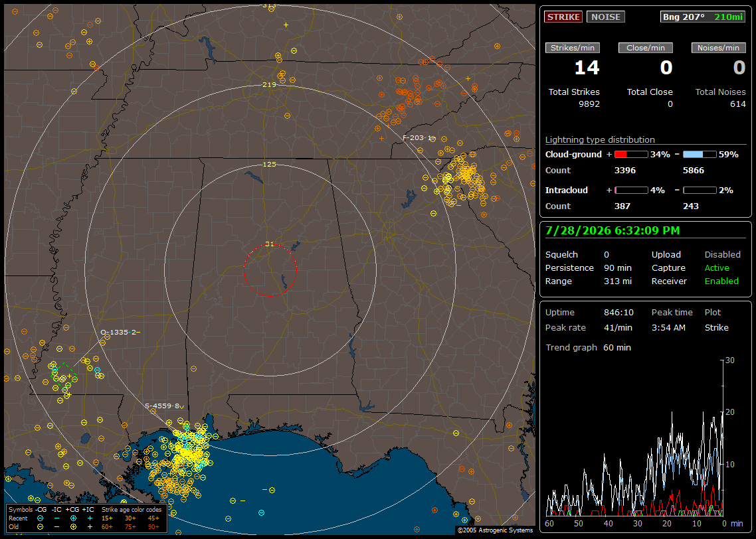Click the NOISE indicator button
This screenshot has height=539, width=756.
[606, 17]
